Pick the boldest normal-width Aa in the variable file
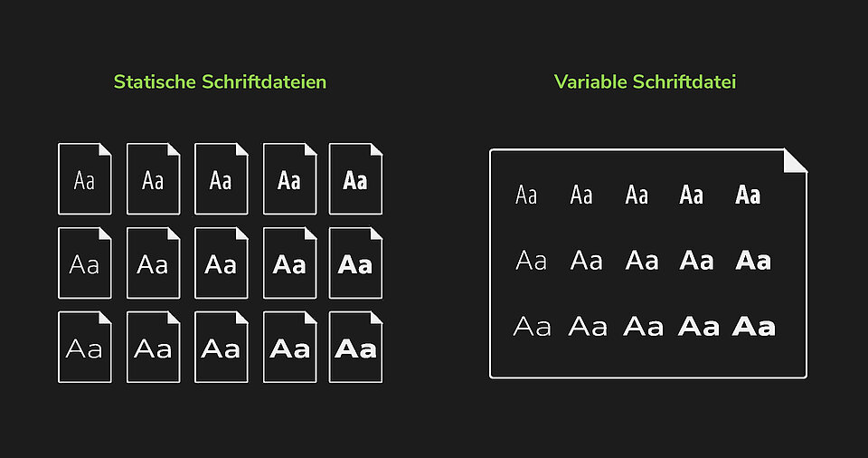The image size is (868, 458). [753, 262]
